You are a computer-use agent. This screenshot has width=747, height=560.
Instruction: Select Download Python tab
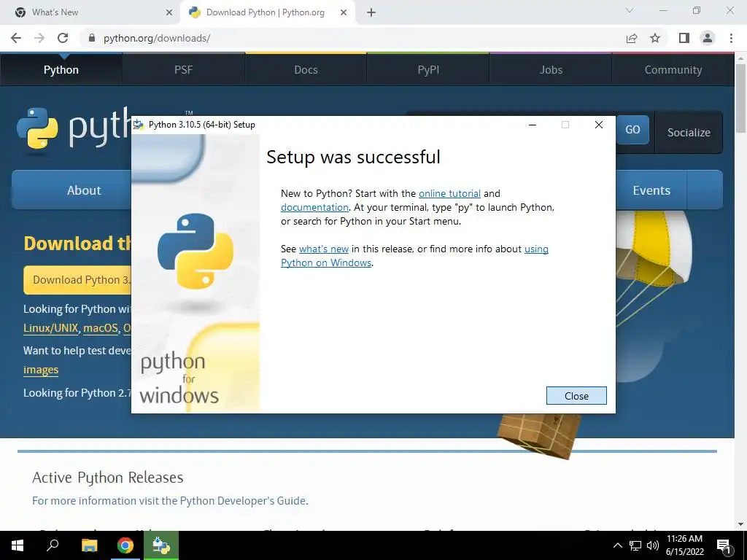pyautogui.click(x=267, y=12)
